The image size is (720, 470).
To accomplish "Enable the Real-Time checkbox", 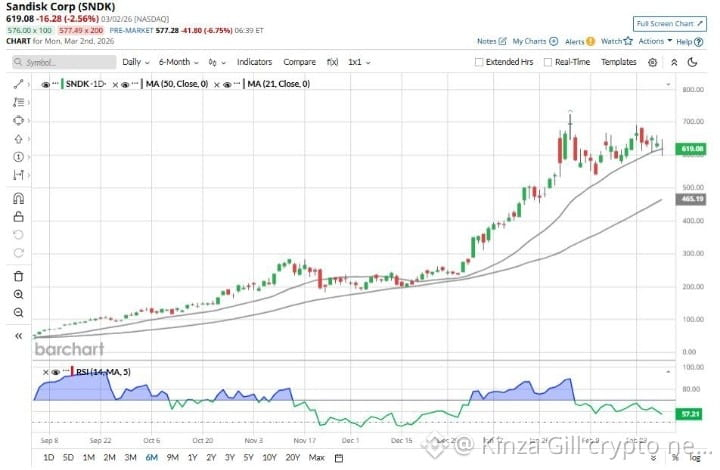I will pyautogui.click(x=548, y=62).
